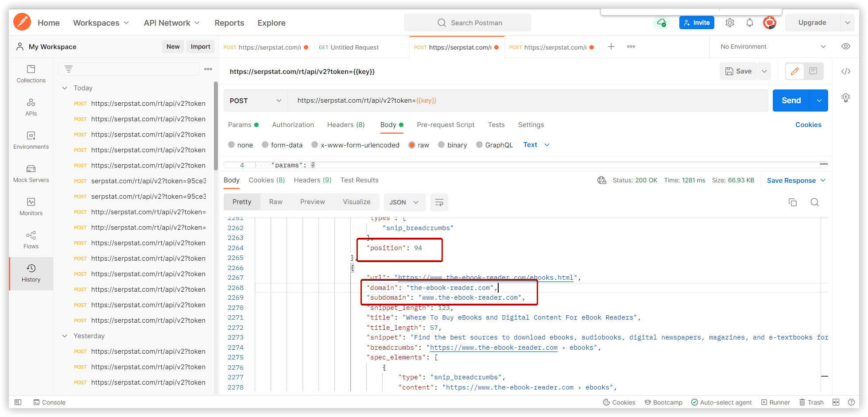Switch to the Headers (8) request tab
Screen dimensions: 868x417
click(x=346, y=125)
